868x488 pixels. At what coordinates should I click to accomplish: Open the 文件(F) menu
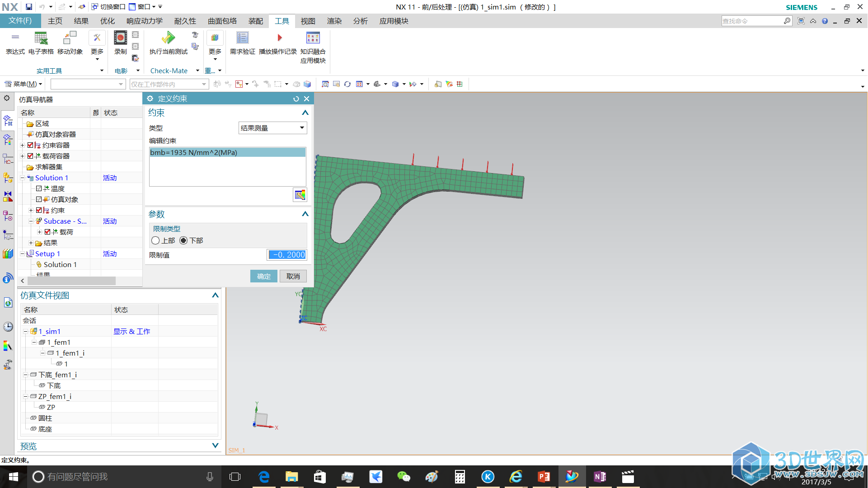pyautogui.click(x=20, y=21)
